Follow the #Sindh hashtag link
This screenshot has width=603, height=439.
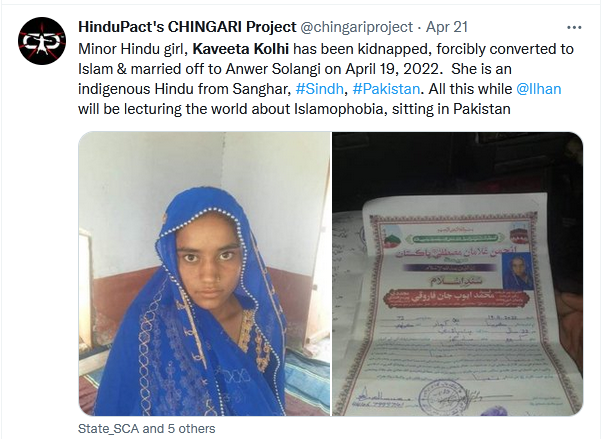tap(319, 89)
